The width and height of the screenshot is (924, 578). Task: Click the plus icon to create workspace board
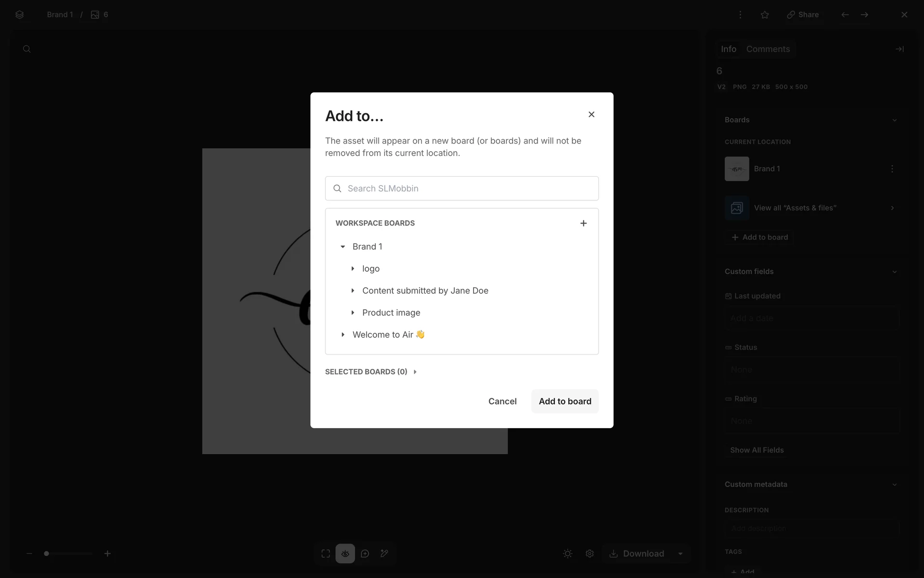pyautogui.click(x=583, y=223)
